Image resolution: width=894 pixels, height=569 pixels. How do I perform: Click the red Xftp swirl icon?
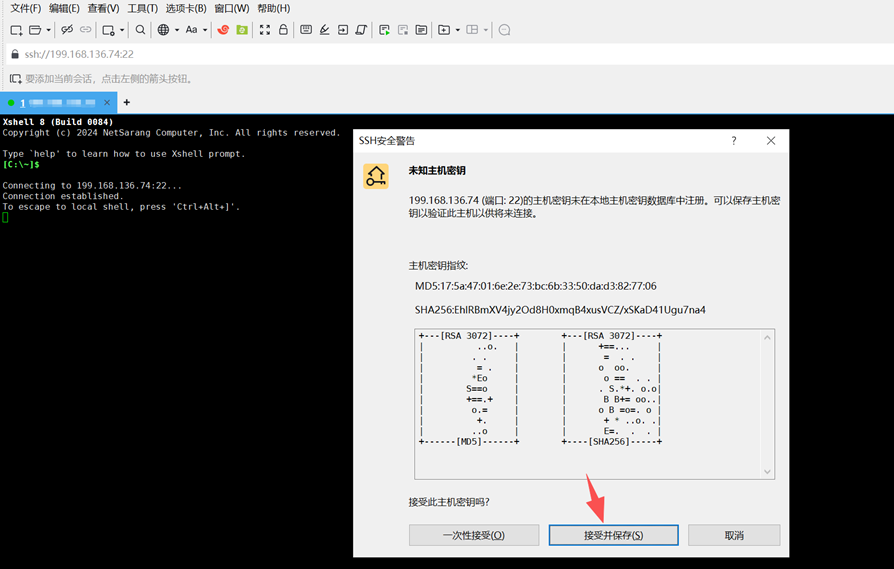pos(223,30)
